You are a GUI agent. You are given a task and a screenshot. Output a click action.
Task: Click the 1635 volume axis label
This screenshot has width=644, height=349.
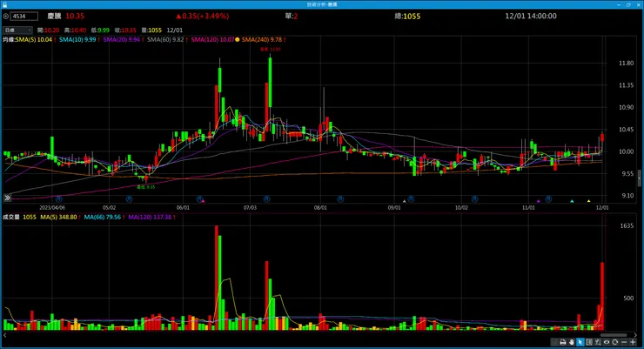click(627, 225)
